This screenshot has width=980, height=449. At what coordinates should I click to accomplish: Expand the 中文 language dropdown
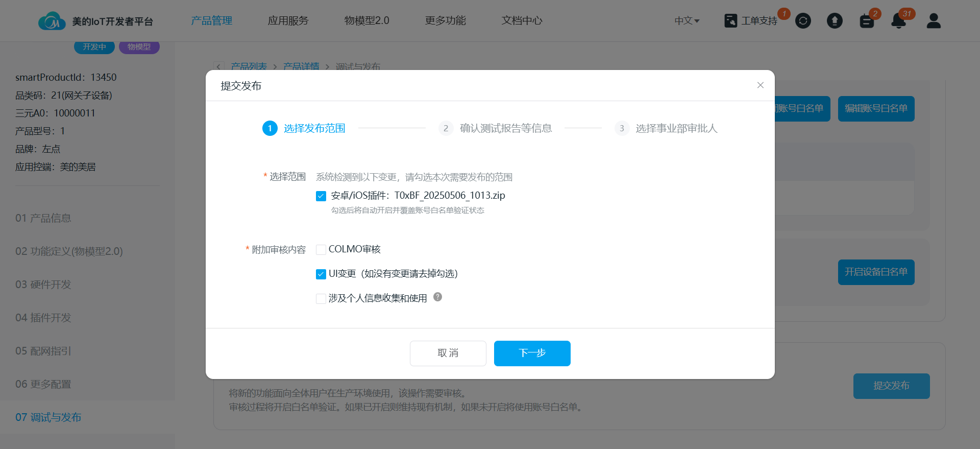pos(687,21)
